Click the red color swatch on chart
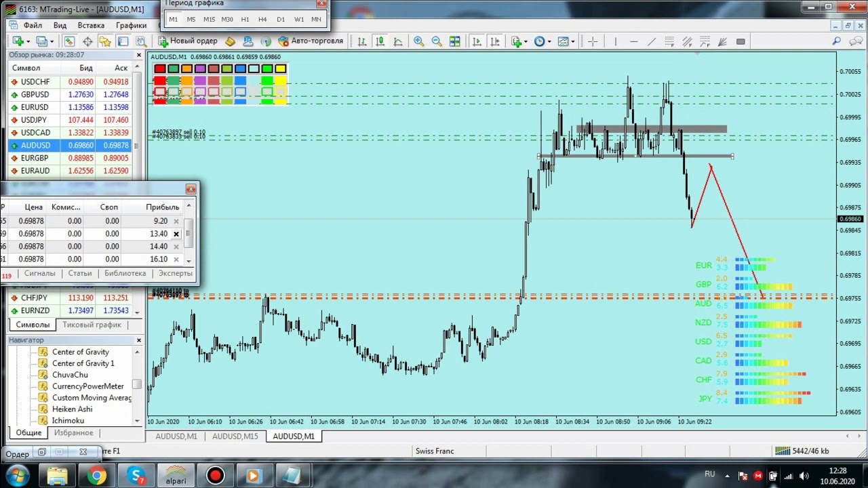Viewport: 868px width, 488px height. click(159, 69)
